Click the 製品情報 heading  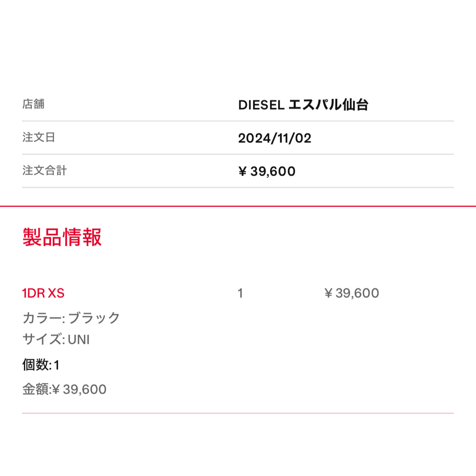(x=62, y=237)
